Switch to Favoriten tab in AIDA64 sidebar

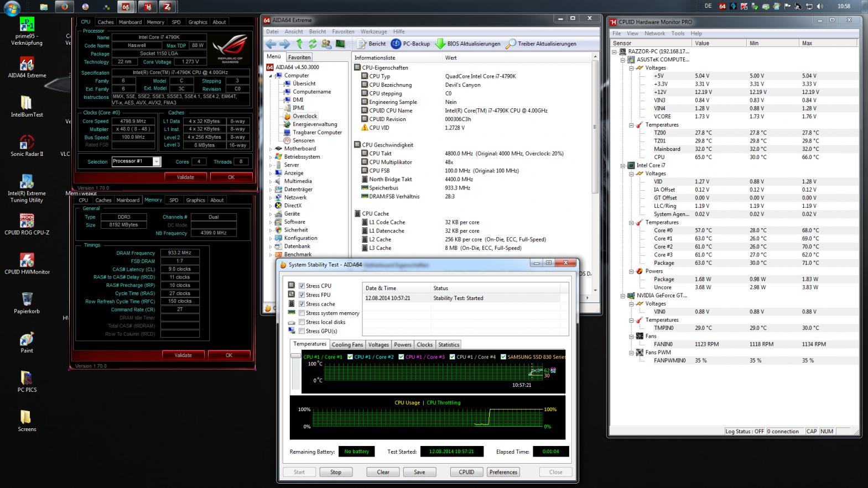299,57
